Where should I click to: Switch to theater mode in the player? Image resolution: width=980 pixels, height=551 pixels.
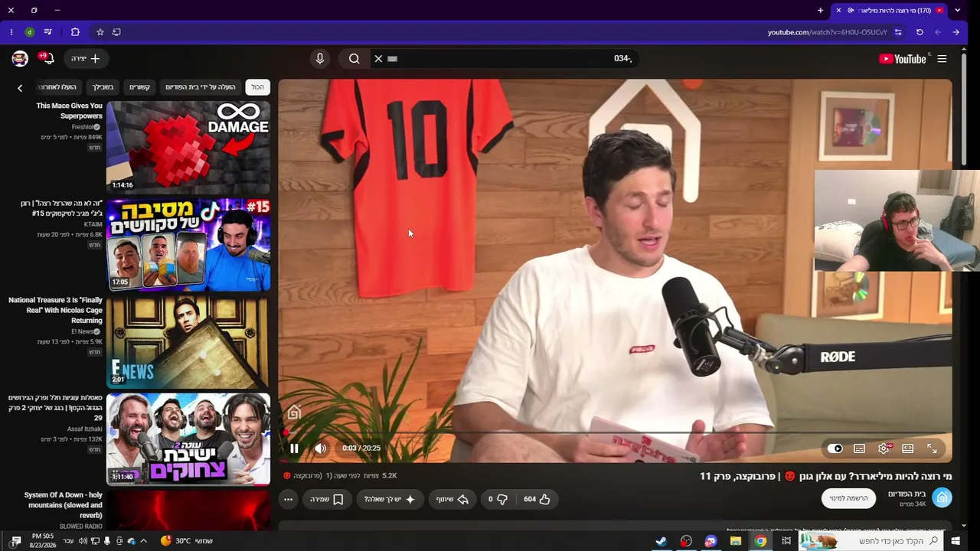click(907, 448)
